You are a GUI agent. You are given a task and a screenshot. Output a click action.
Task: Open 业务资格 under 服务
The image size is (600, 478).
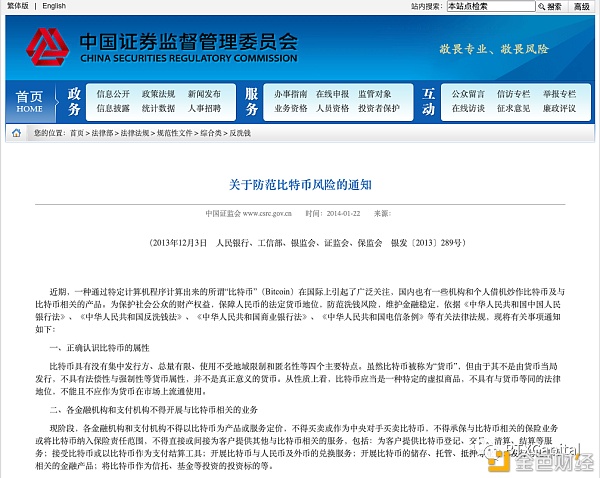pos(290,108)
